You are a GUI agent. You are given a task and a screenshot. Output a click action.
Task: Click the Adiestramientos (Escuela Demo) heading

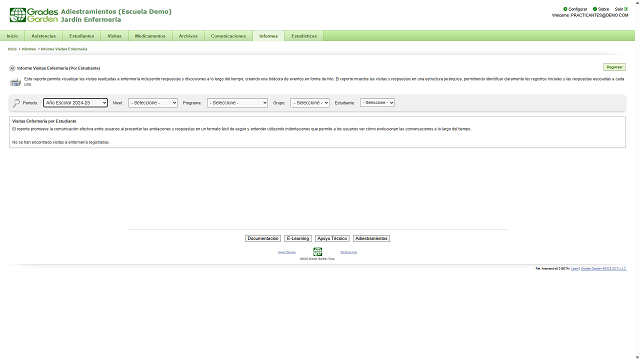[116, 11]
